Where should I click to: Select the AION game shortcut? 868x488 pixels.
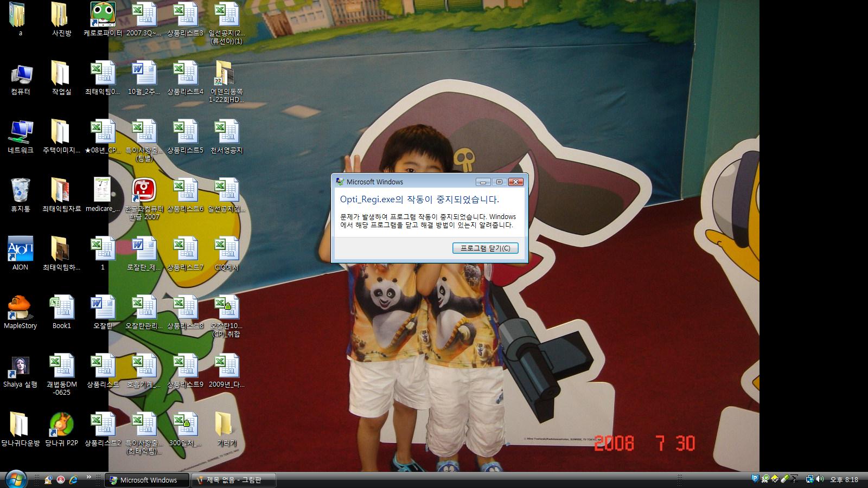(20, 254)
